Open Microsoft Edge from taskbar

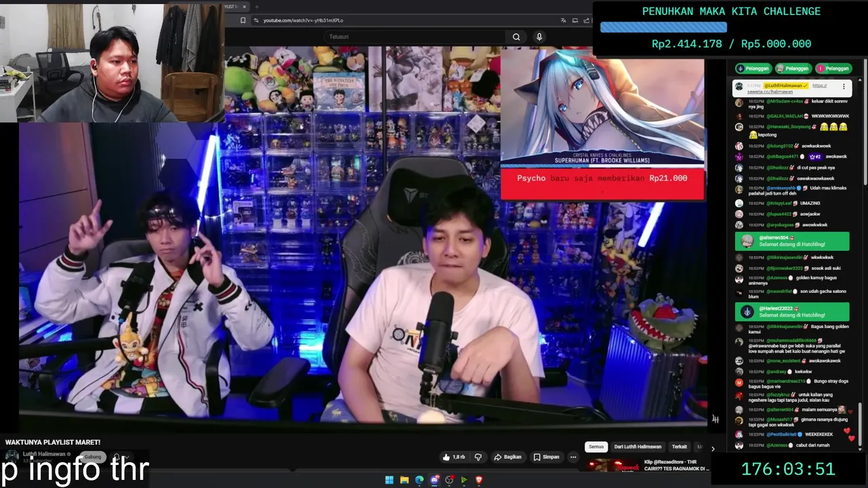coord(419,480)
